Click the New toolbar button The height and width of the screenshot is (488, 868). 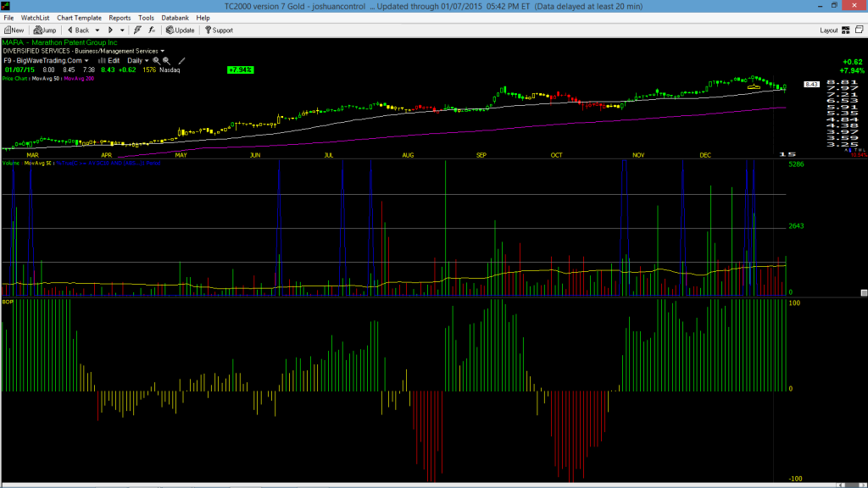pyautogui.click(x=14, y=30)
